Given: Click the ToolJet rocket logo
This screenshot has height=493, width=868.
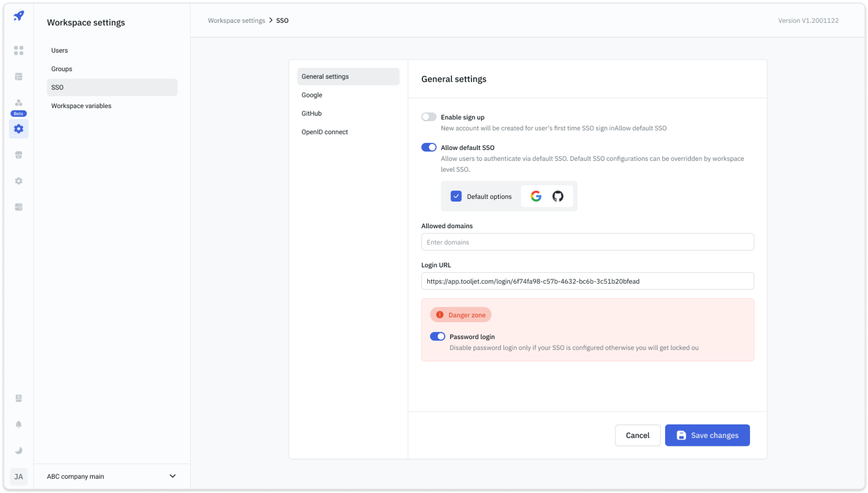Looking at the screenshot, I should click(x=19, y=15).
